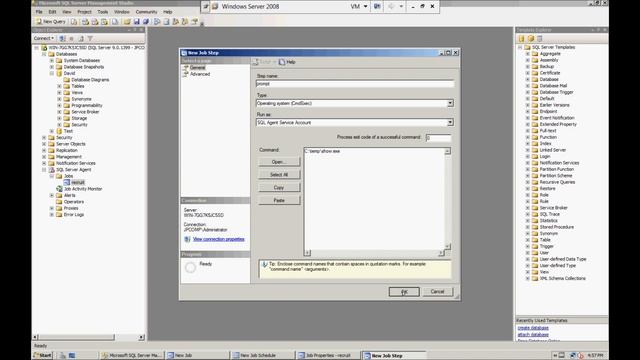Select the General page in New Job Step
The image size is (640, 360).
click(198, 67)
